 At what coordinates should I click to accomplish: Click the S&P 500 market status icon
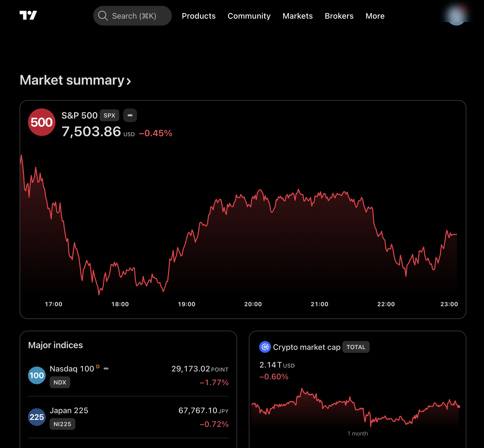pos(130,115)
